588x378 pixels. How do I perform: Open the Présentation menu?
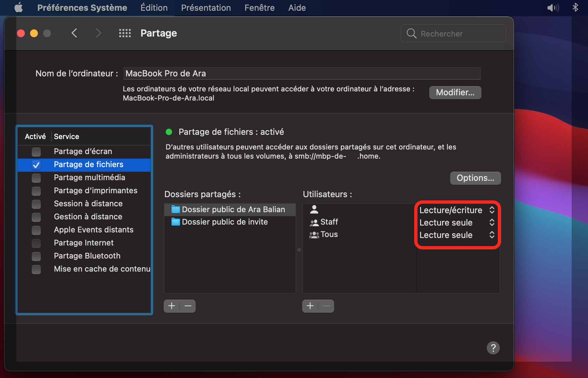coord(206,8)
